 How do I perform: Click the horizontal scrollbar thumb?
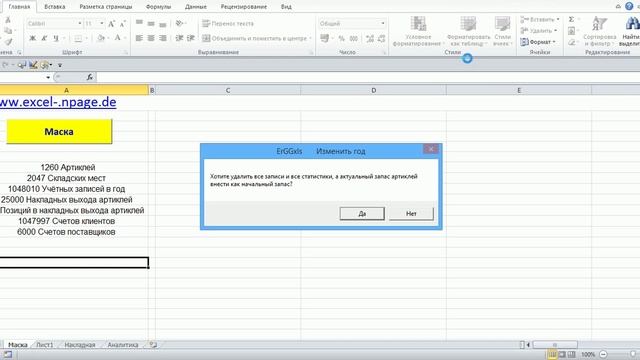[x=555, y=345]
